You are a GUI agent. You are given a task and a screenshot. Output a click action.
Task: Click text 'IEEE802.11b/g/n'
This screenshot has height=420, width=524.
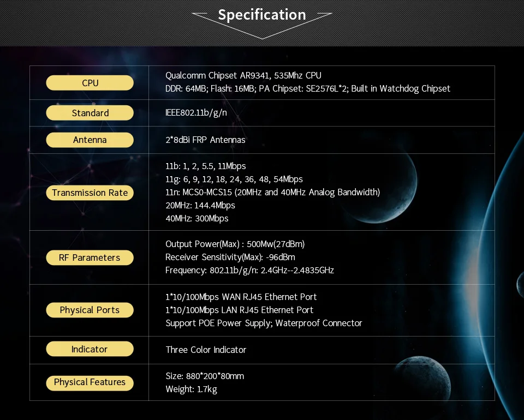point(196,113)
